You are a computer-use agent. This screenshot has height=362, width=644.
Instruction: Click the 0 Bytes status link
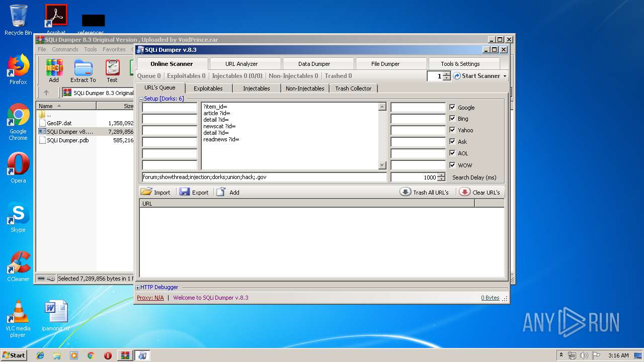490,298
